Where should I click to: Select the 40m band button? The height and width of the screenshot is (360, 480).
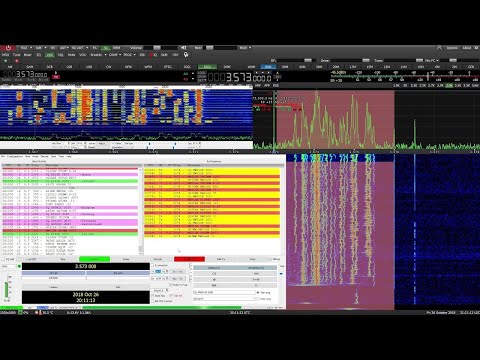coord(302,67)
